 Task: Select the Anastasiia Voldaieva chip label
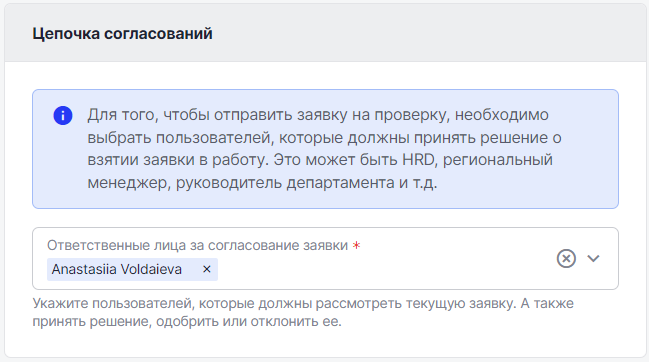(x=117, y=269)
